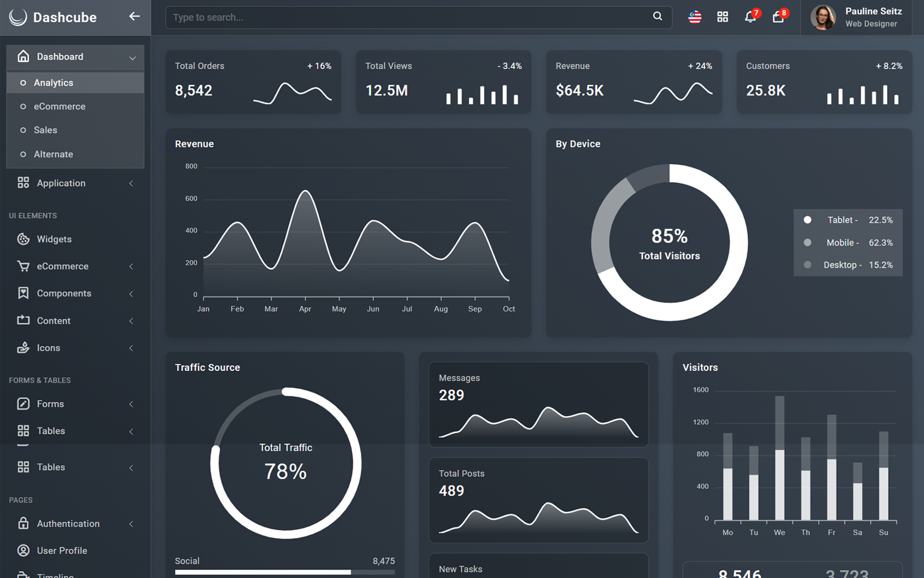924x578 pixels.
Task: Open the Widgets section in the sidebar
Action: coord(54,239)
